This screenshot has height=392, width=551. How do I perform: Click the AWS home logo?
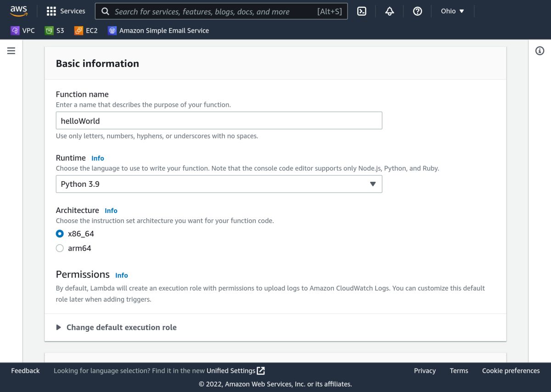pos(18,11)
